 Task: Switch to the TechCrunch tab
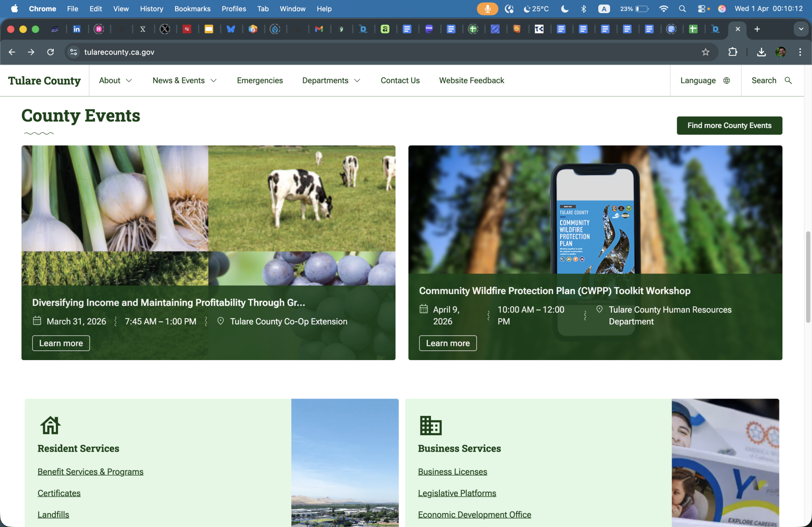539,29
